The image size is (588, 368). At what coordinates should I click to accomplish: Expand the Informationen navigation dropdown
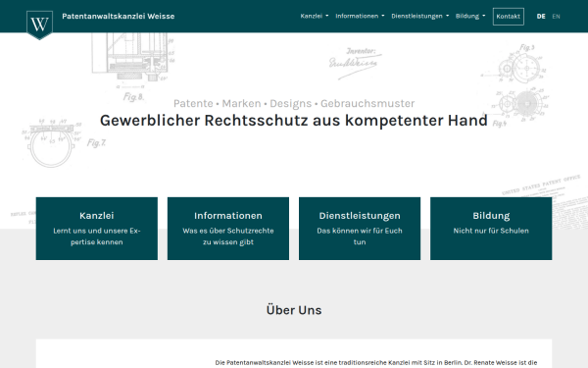(360, 16)
